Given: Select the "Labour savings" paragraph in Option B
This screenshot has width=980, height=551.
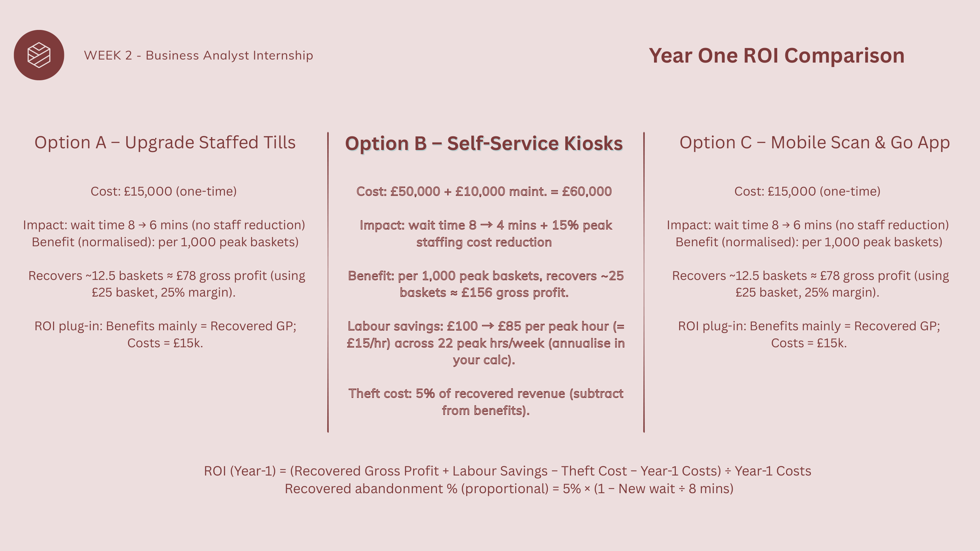Looking at the screenshot, I should pyautogui.click(x=486, y=343).
